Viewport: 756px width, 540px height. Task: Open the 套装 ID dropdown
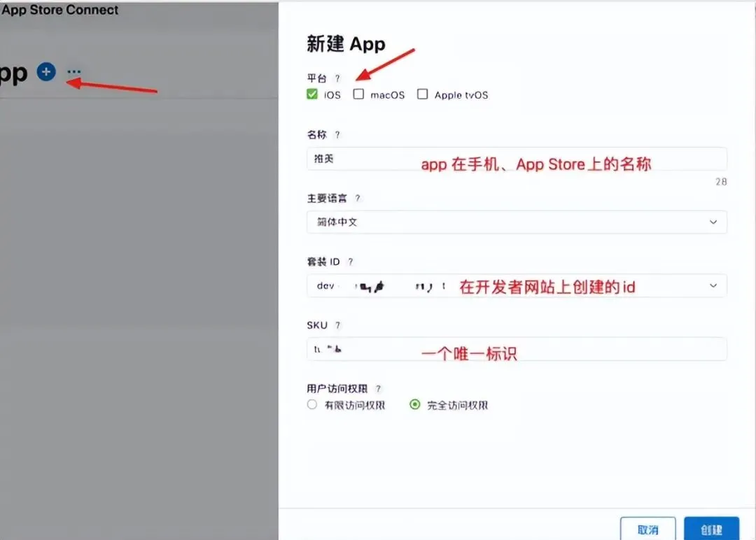coord(517,285)
